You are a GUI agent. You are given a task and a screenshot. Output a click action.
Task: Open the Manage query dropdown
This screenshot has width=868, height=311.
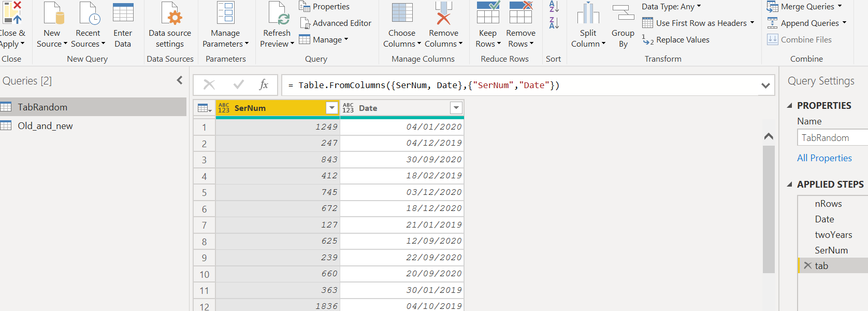pyautogui.click(x=324, y=40)
